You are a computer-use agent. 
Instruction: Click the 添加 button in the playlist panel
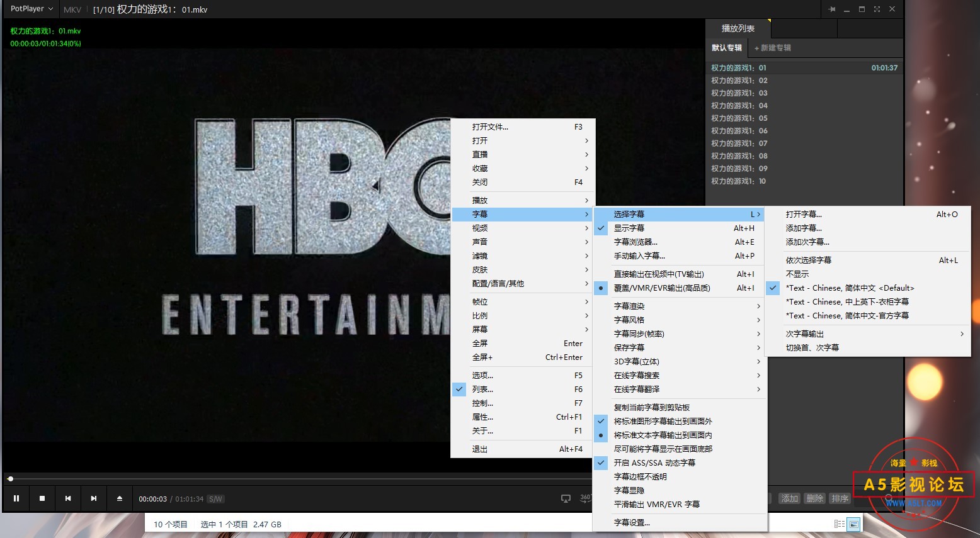(x=790, y=498)
